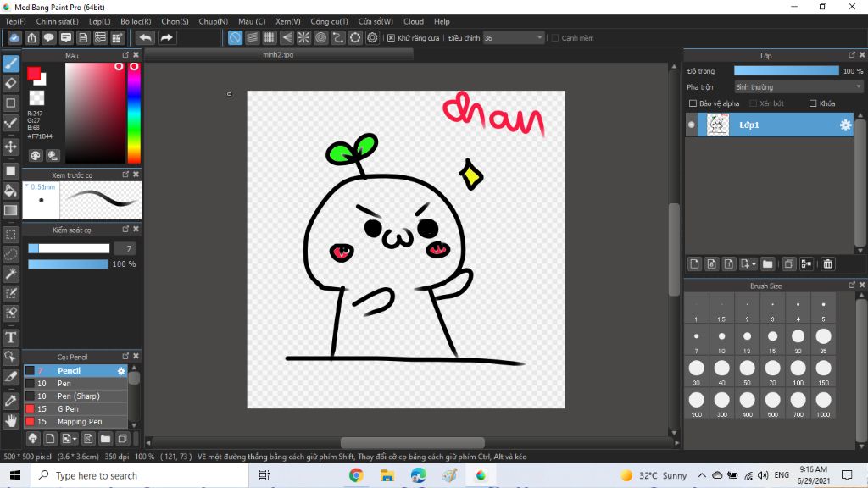The height and width of the screenshot is (488, 868).
Task: Select the Move tool
Action: click(10, 147)
